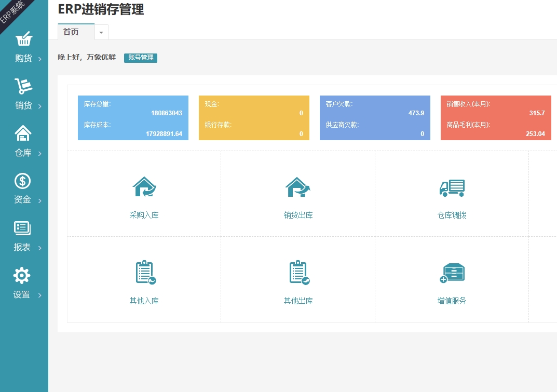Open the 采购入库 house icon
This screenshot has height=392, width=557.
pos(144,187)
